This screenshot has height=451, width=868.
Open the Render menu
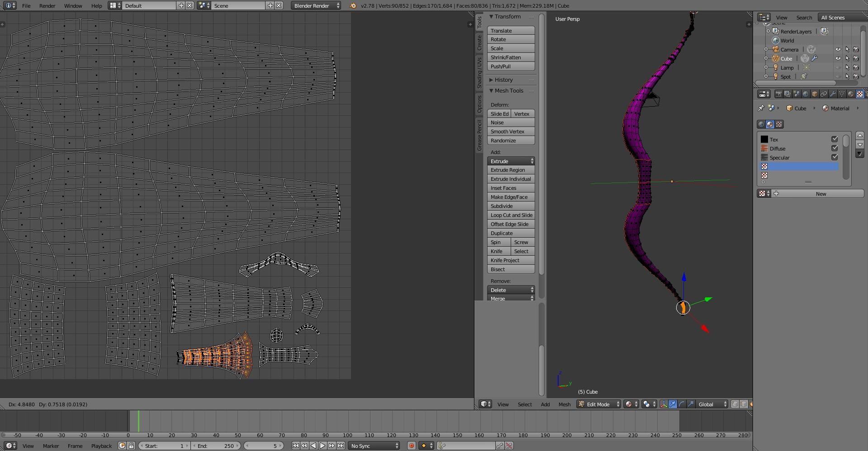(47, 6)
